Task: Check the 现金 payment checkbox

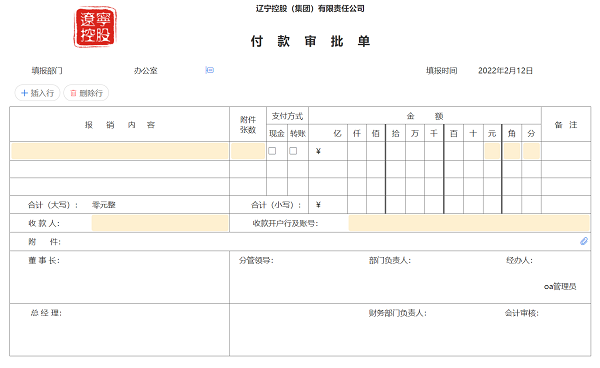Action: tap(272, 151)
